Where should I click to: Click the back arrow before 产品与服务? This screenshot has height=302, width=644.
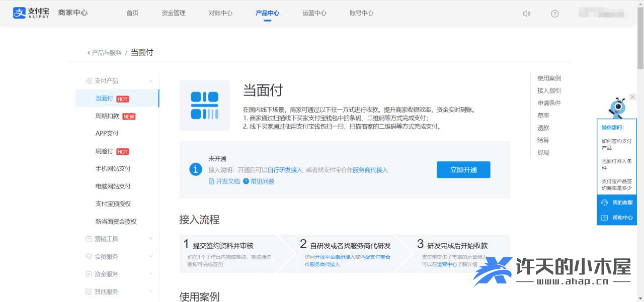click(89, 53)
